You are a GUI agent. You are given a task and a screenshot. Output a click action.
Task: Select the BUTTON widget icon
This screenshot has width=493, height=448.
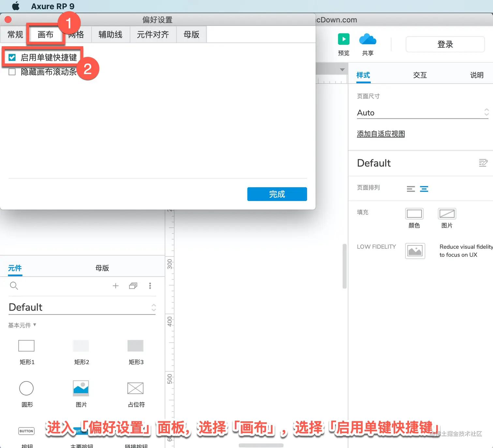[x=26, y=431]
